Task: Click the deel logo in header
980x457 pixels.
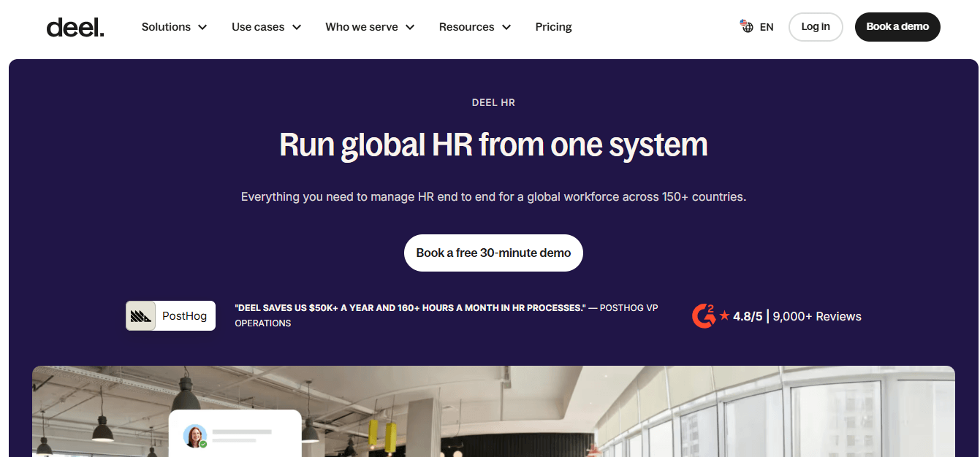Action: (75, 27)
